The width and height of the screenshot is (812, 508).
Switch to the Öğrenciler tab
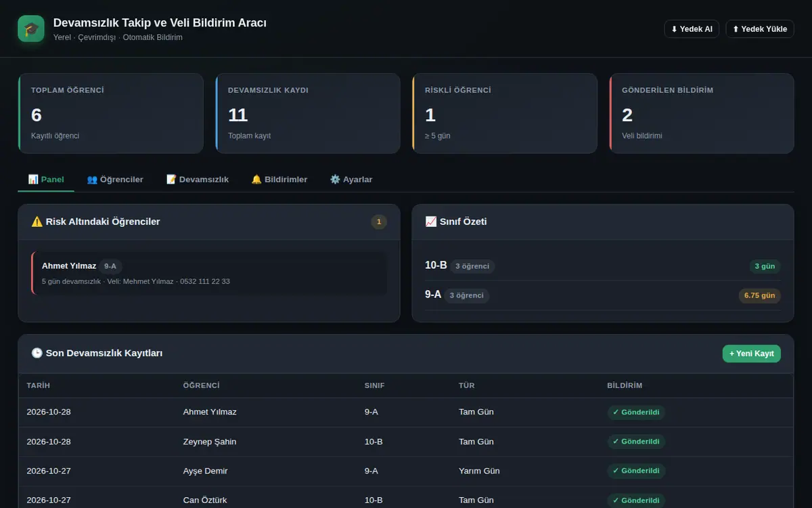115,179
